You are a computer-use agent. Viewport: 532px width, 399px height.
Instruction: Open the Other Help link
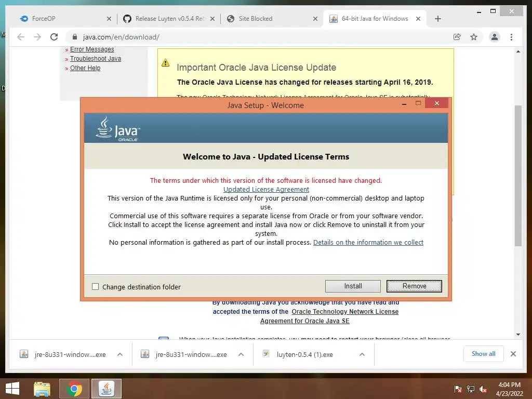click(85, 68)
